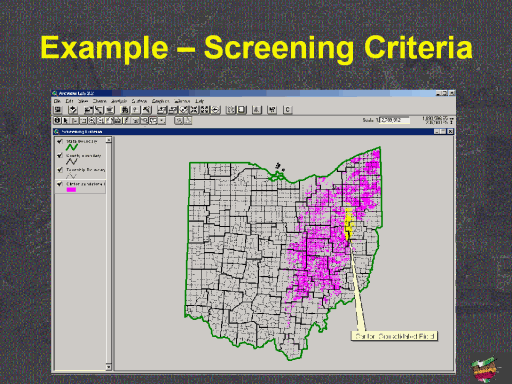Viewport: 512px width, 384px height.
Task: Click the magenta legend color swatch
Action: tap(71, 190)
